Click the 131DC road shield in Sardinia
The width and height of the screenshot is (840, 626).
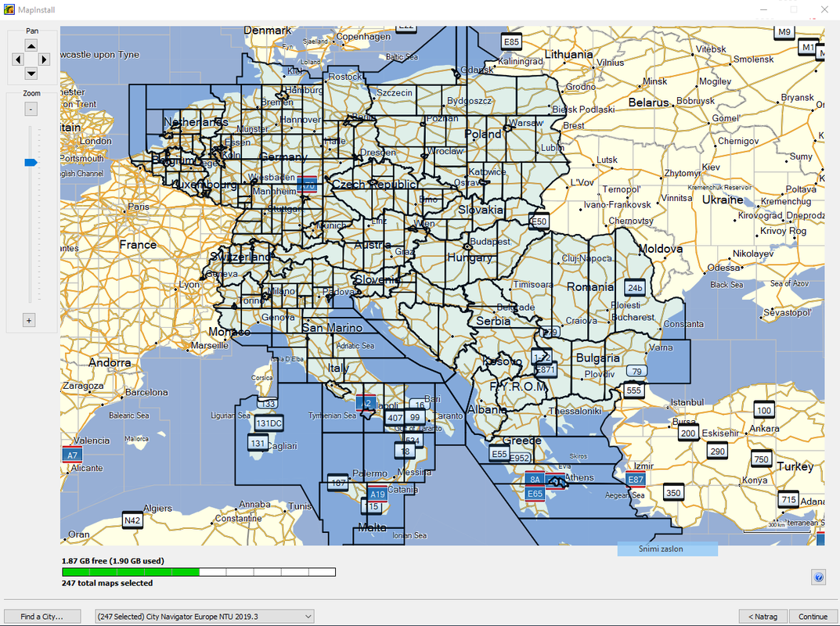click(269, 423)
